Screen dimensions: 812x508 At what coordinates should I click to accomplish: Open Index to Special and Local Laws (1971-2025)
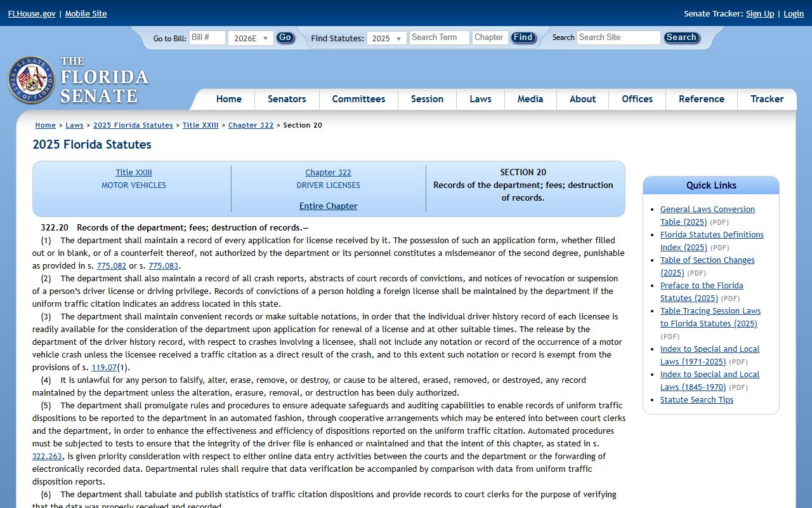point(710,355)
